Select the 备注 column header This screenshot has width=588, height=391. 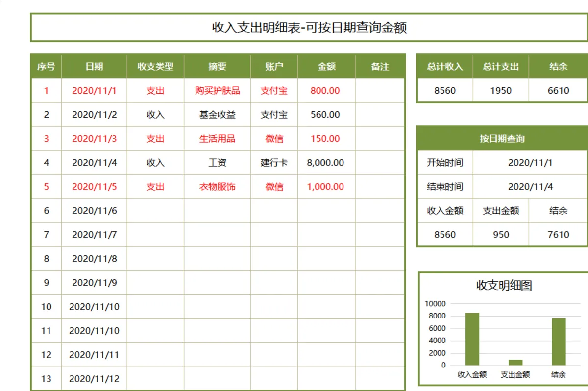(x=380, y=67)
